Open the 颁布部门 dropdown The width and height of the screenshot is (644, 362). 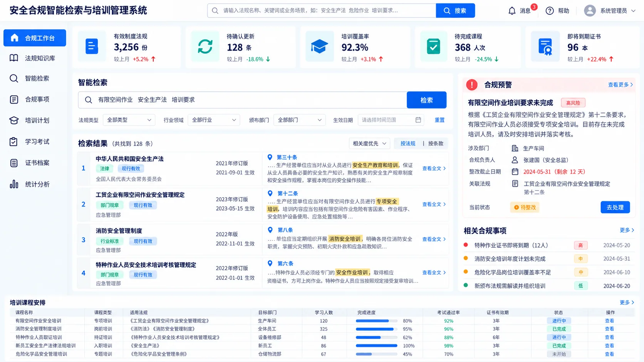click(300, 120)
